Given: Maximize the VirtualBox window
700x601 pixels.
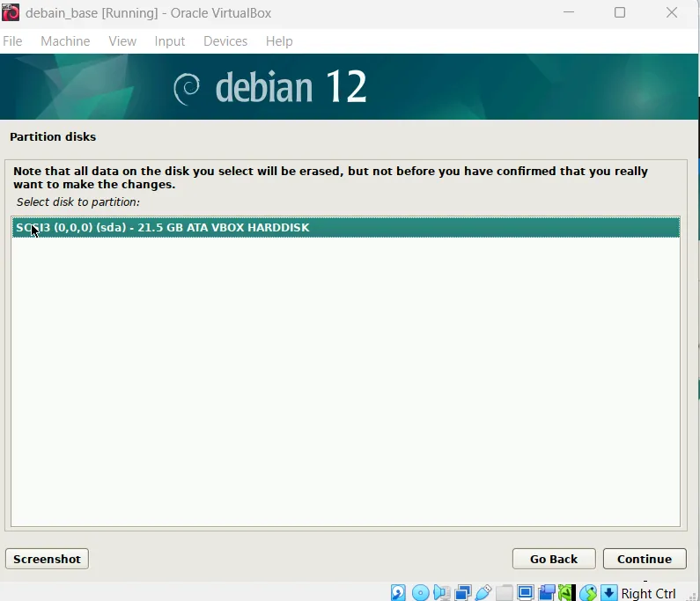Looking at the screenshot, I should [620, 12].
